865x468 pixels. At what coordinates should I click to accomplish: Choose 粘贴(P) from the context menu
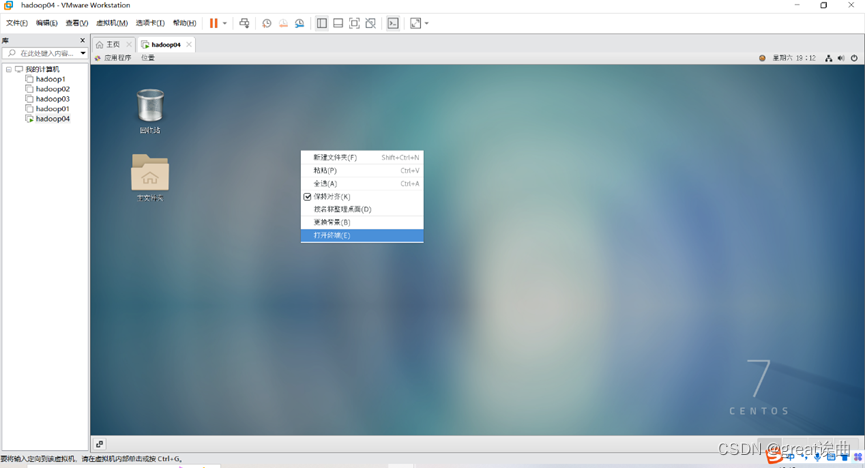[362, 171]
